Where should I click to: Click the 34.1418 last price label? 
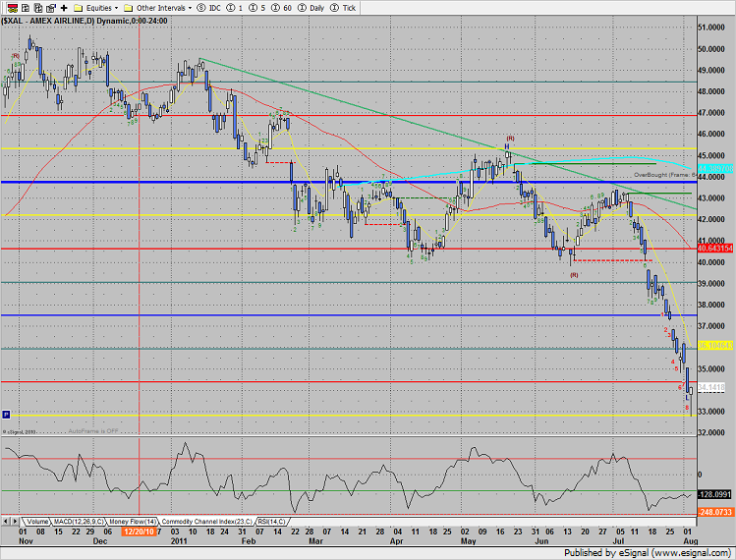[711, 387]
